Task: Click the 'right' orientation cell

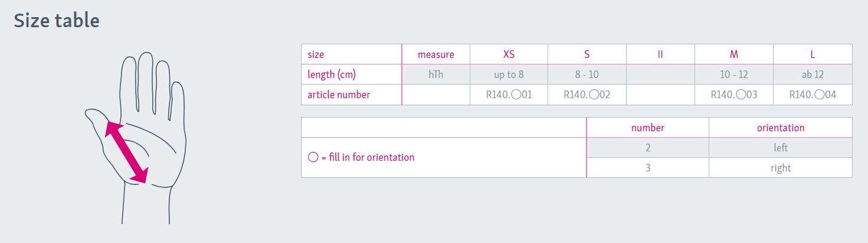Action: point(780,168)
